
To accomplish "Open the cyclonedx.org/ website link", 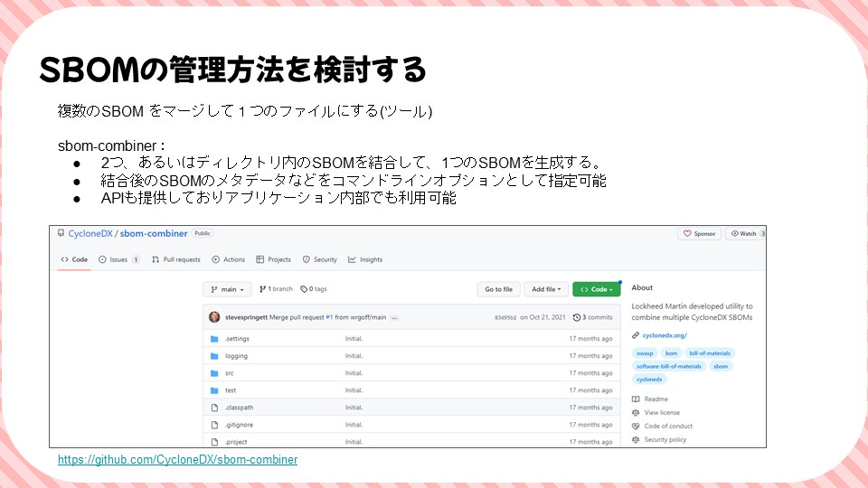I will [x=665, y=335].
